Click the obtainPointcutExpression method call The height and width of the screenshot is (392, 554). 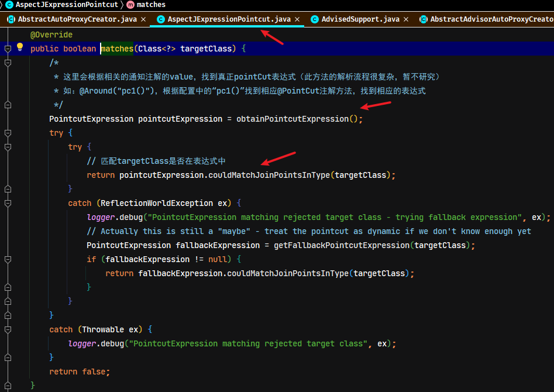click(x=293, y=119)
